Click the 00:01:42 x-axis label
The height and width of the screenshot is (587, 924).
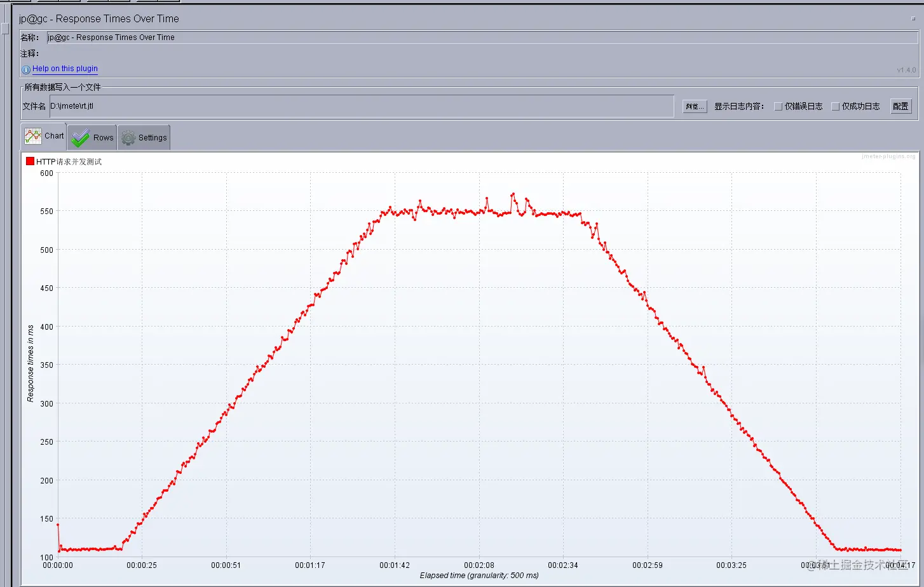point(395,565)
